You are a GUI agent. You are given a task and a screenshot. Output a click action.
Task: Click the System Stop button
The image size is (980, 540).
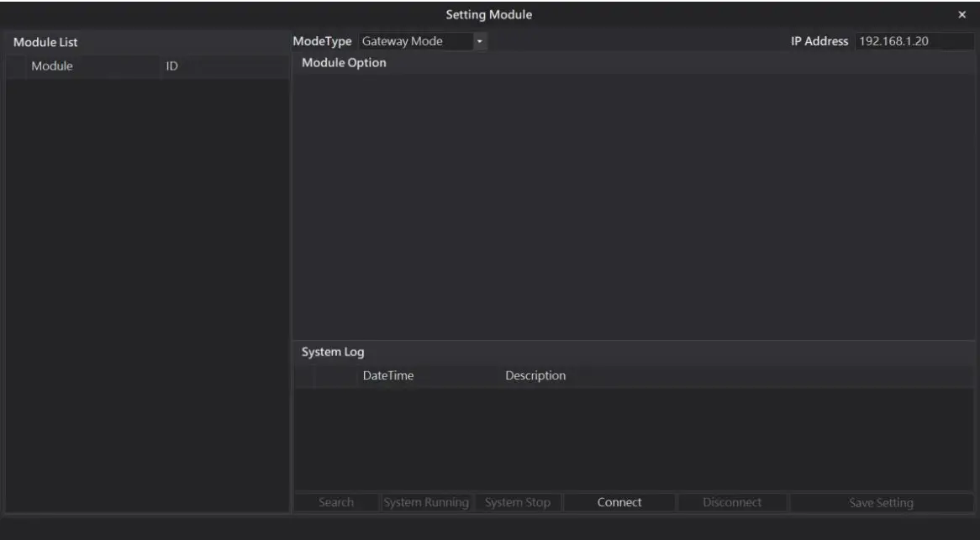518,502
